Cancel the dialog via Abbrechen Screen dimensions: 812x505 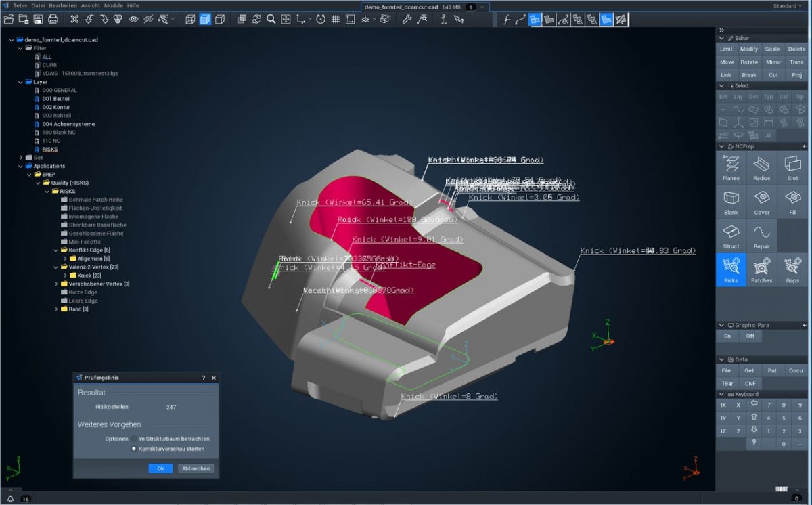(196, 468)
